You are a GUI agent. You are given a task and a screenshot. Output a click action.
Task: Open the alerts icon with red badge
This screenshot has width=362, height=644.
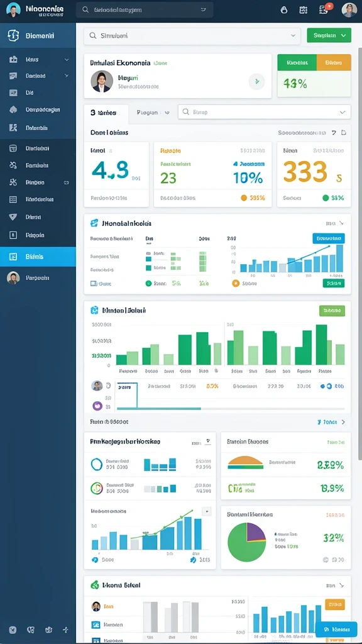(324, 10)
